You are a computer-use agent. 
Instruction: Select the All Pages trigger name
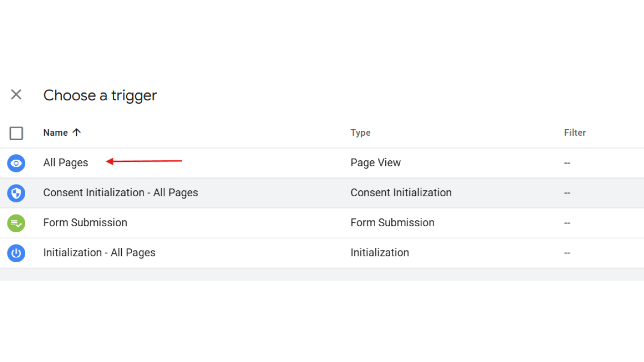pos(65,162)
